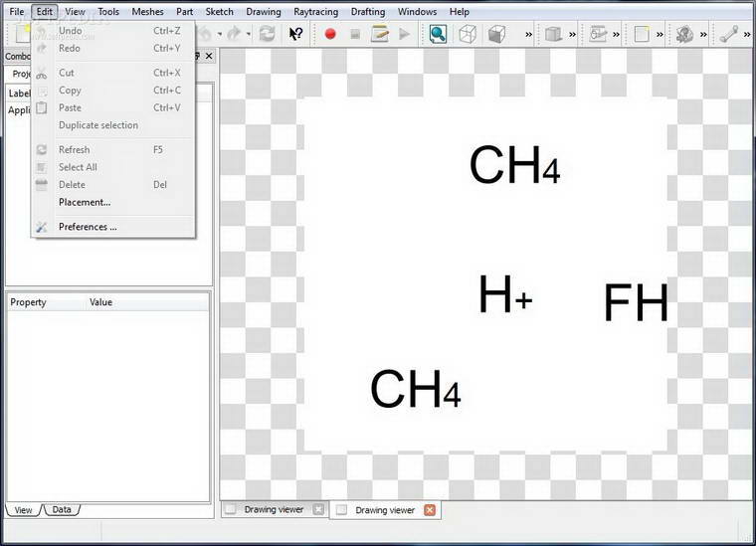Open the Undo history dropdown arrow

[x=220, y=34]
